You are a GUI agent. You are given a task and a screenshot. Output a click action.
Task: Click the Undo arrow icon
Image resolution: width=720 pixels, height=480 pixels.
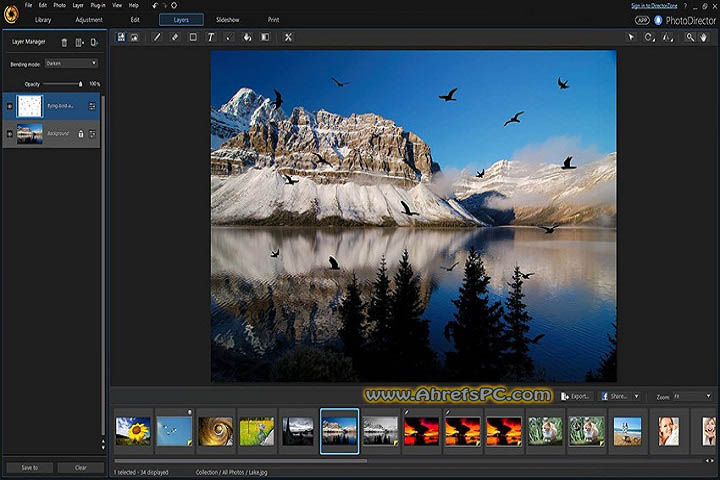[x=155, y=6]
